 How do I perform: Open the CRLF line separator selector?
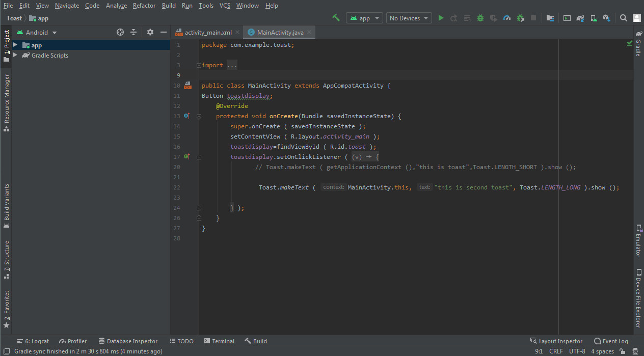pos(556,351)
